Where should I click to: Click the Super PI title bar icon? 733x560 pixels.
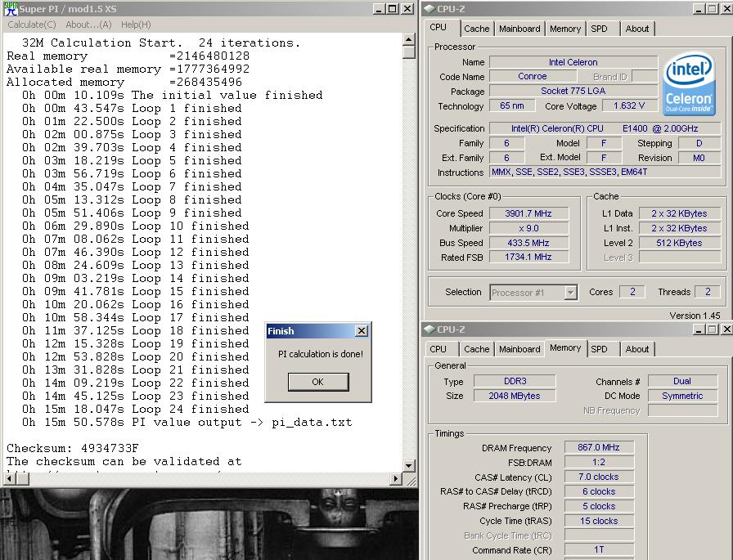click(11, 8)
